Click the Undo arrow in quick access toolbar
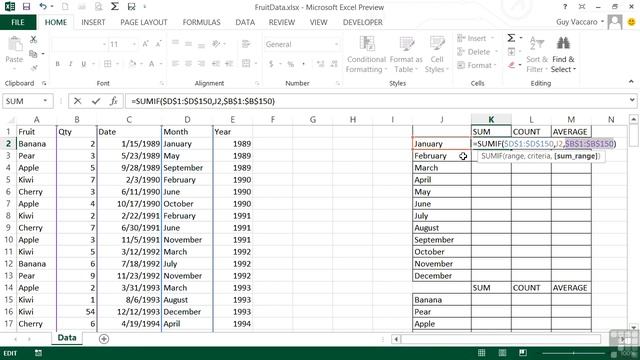 43,7
